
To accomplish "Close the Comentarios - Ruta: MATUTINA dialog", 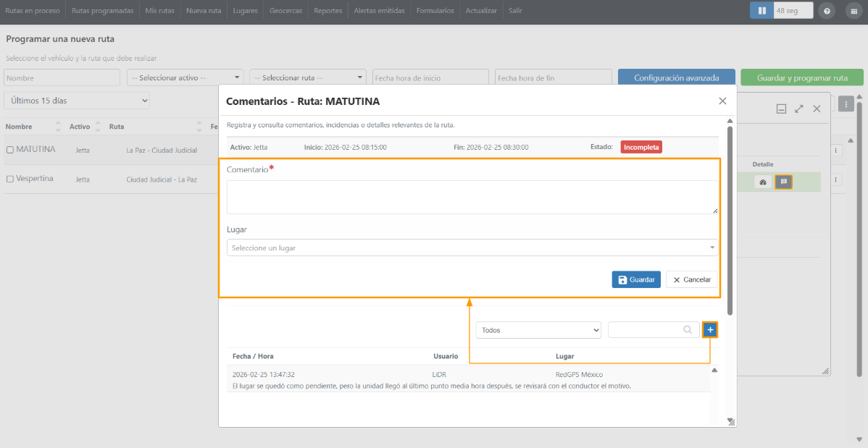I will pyautogui.click(x=722, y=101).
